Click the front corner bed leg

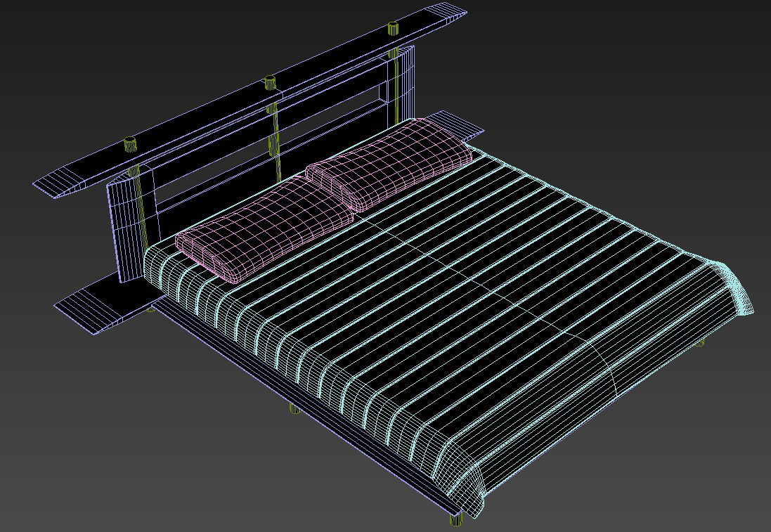click(456, 521)
